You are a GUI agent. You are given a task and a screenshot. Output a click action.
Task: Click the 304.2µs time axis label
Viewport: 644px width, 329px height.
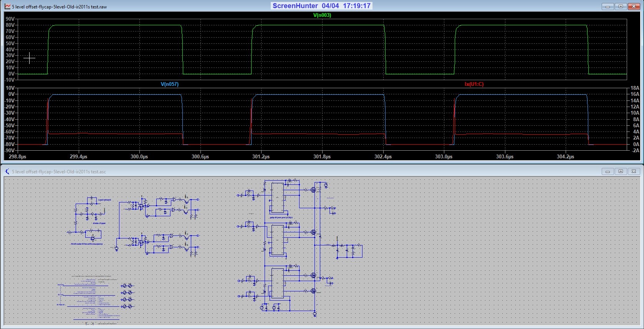[565, 157]
